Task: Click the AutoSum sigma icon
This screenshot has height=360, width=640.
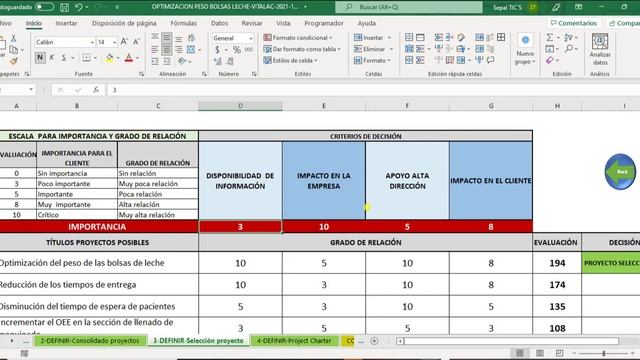Action: tap(550, 38)
